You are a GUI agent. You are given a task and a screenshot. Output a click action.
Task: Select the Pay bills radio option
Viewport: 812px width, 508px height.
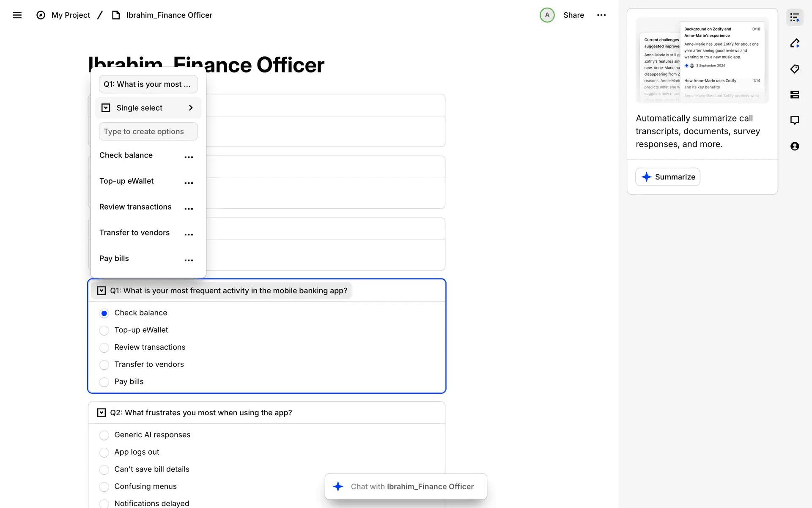[x=104, y=382]
